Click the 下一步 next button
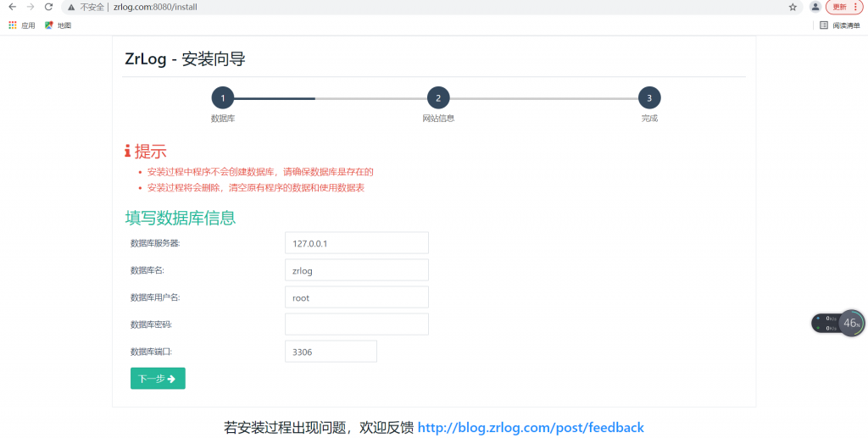Viewport: 868px width, 438px height. (158, 378)
